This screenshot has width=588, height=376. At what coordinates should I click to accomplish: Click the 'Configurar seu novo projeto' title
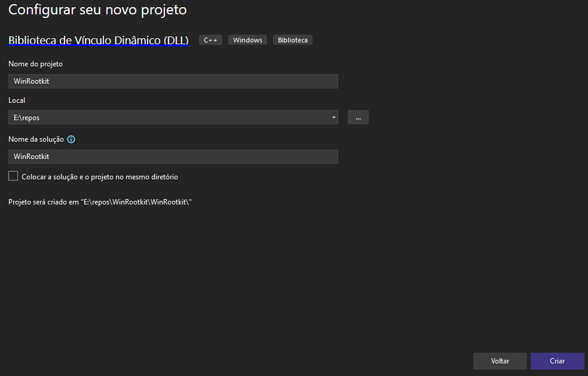(97, 10)
